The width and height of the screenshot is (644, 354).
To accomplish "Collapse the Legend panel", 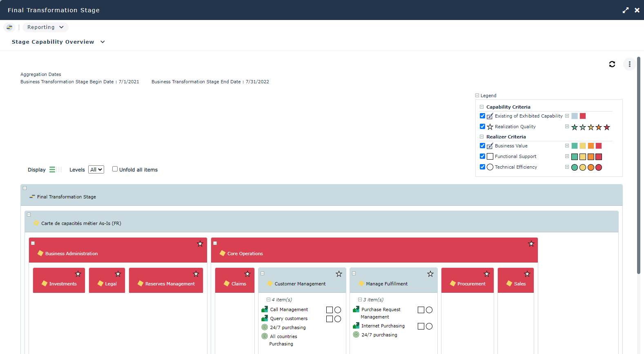I will (477, 96).
